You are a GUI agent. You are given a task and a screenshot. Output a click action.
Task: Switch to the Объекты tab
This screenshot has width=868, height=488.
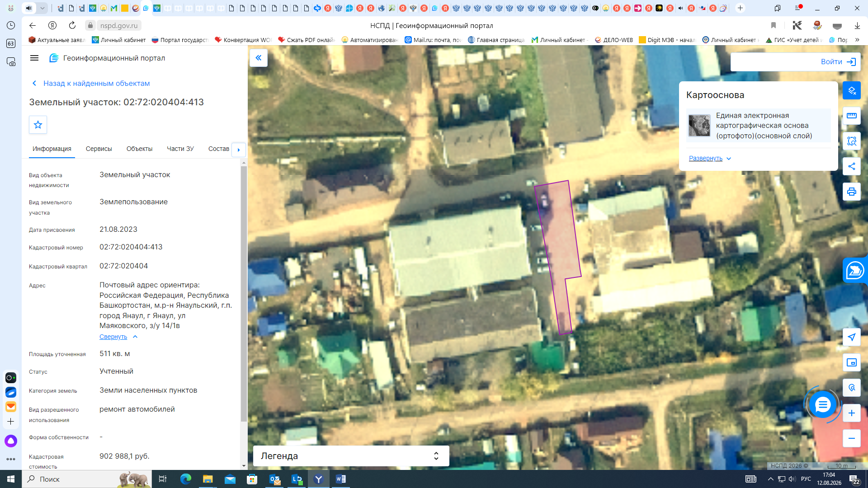[x=139, y=149]
